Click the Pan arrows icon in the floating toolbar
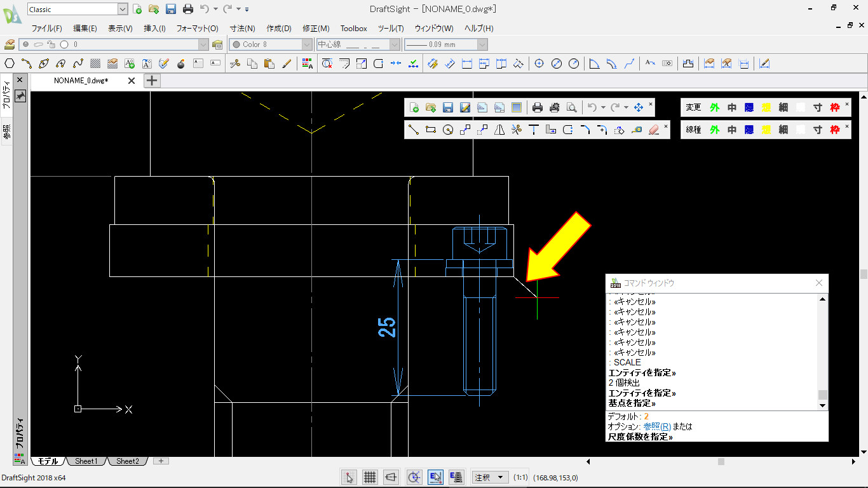This screenshot has width=868, height=488. click(639, 107)
